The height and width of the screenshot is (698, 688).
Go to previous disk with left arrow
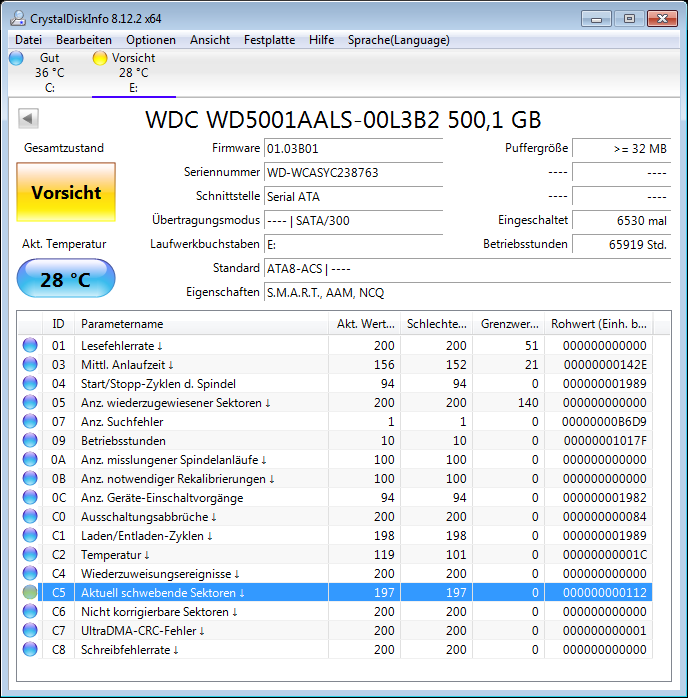coord(28,118)
